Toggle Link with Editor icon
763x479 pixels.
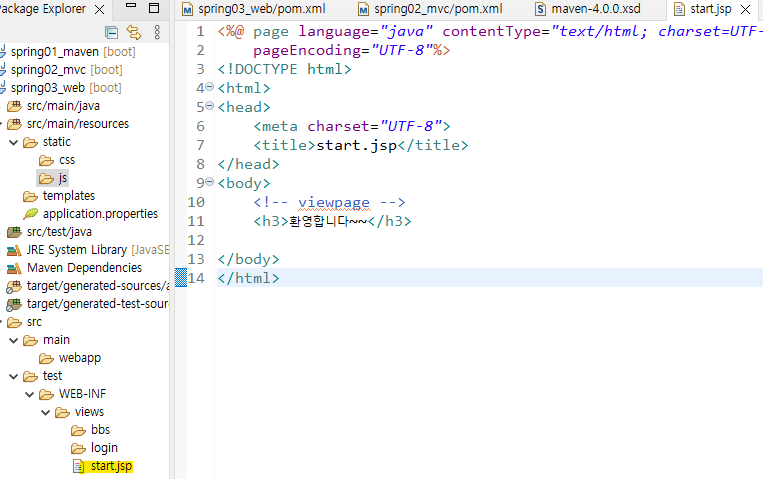pos(134,33)
